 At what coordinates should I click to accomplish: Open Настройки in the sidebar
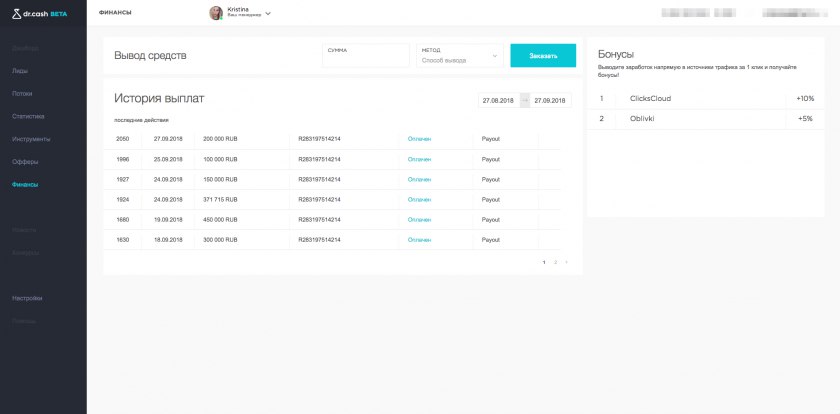(x=27, y=298)
